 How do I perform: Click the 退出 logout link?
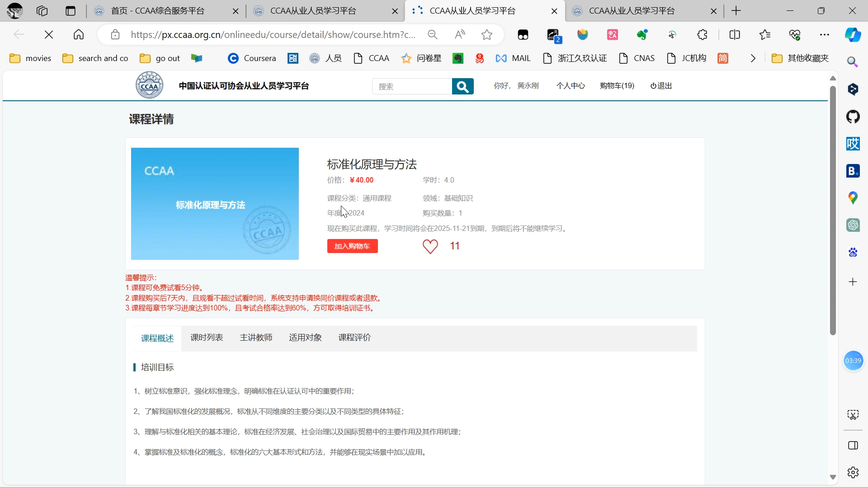(660, 86)
